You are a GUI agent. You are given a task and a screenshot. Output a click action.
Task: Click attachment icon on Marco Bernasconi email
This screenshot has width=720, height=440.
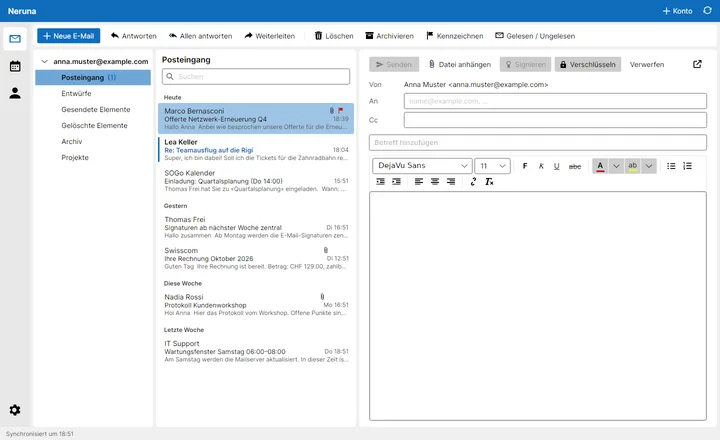(332, 111)
